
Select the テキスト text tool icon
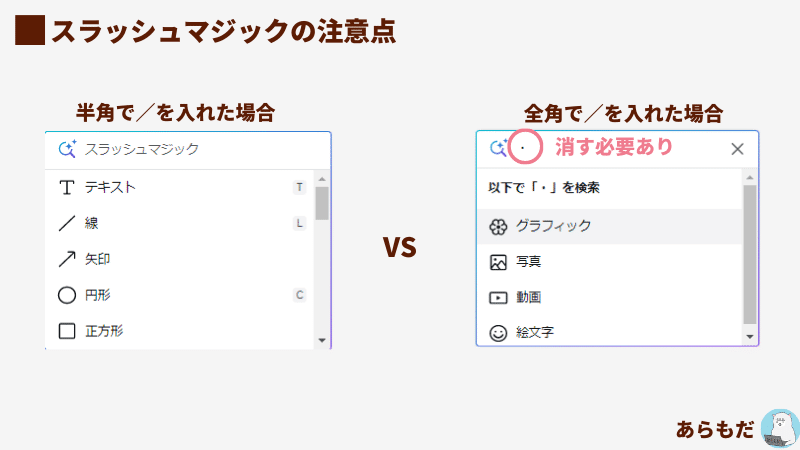(x=67, y=187)
